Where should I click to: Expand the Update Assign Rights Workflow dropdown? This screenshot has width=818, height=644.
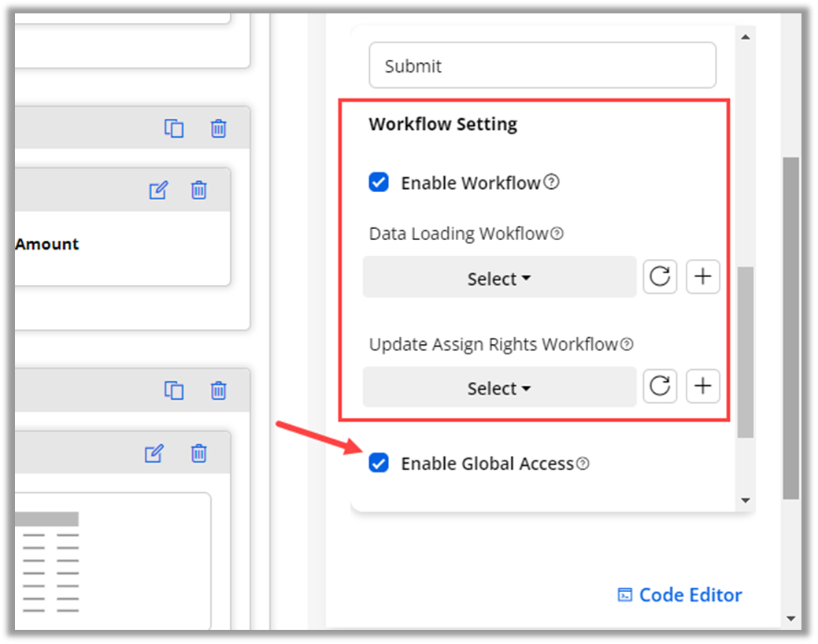(499, 387)
